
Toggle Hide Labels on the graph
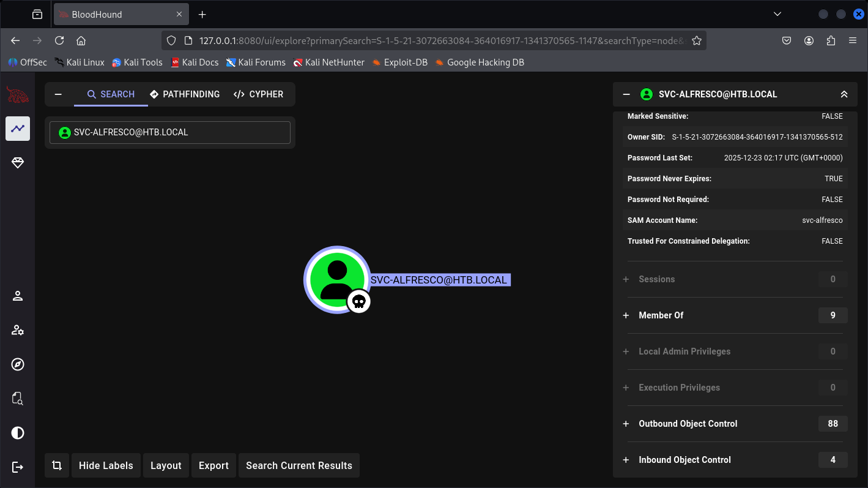[106, 465]
